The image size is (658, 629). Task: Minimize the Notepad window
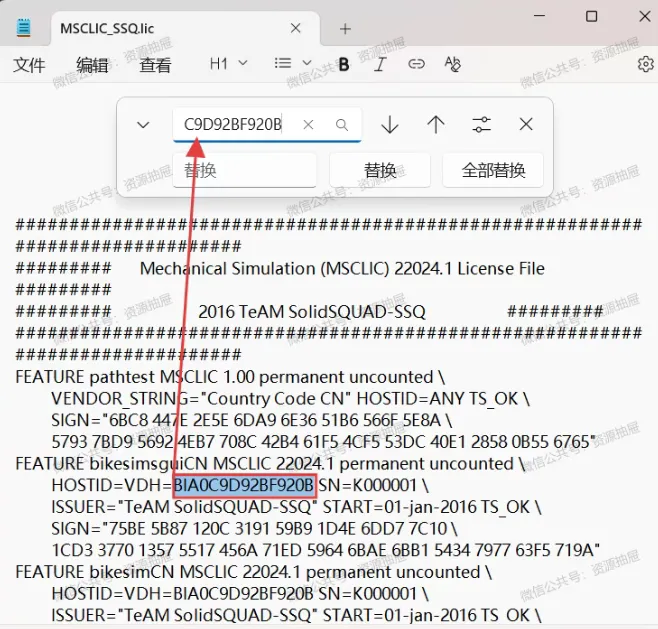(x=539, y=16)
